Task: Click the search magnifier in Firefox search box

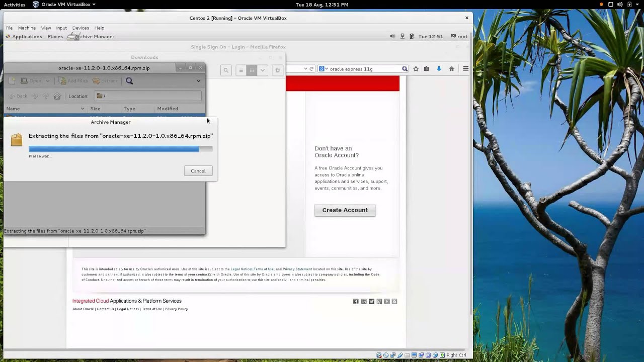Action: click(405, 69)
